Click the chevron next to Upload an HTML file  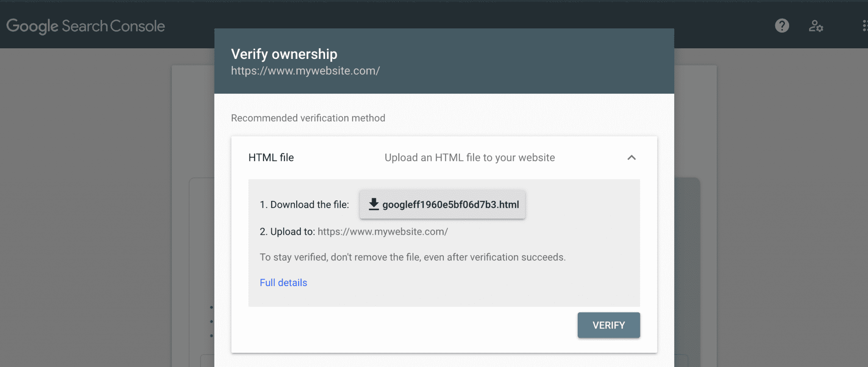click(632, 158)
